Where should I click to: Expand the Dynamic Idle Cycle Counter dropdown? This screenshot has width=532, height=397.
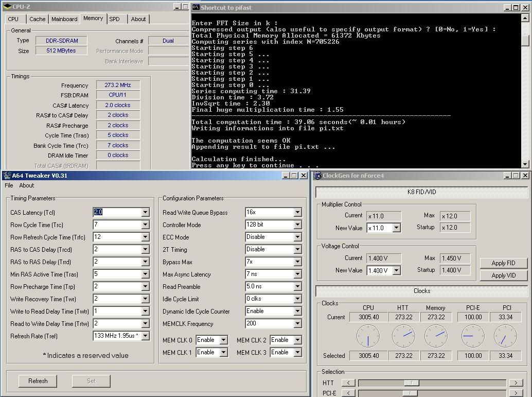297,311
